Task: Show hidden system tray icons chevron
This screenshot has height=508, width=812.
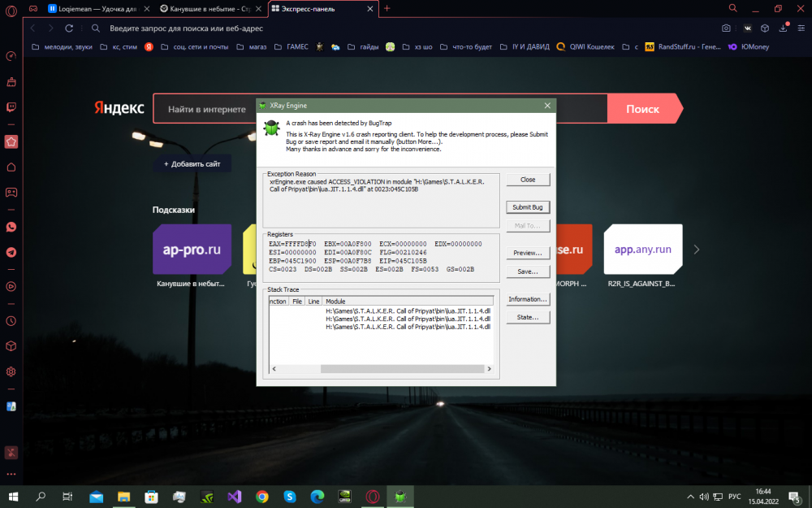Action: click(x=691, y=496)
